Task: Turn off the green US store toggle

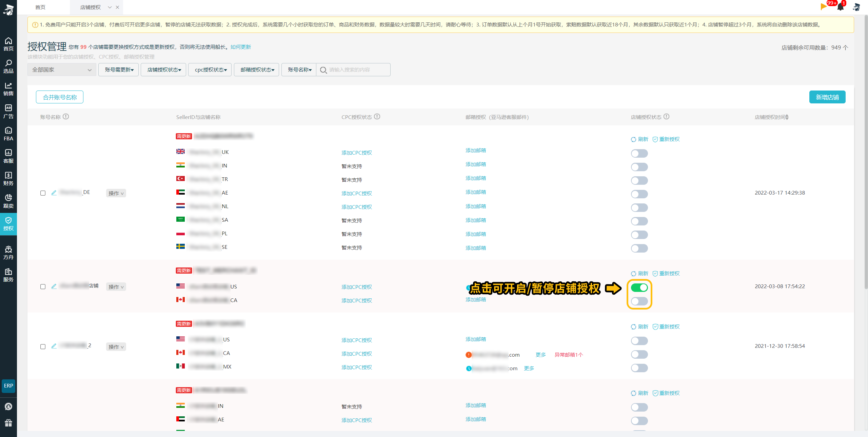Action: coord(639,287)
